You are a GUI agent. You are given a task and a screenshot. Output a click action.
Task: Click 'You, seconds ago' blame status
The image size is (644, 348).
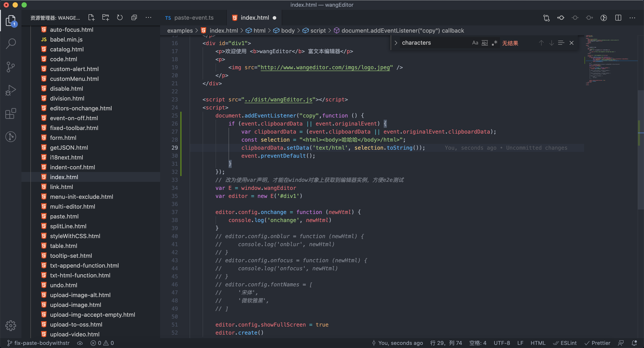click(x=398, y=343)
